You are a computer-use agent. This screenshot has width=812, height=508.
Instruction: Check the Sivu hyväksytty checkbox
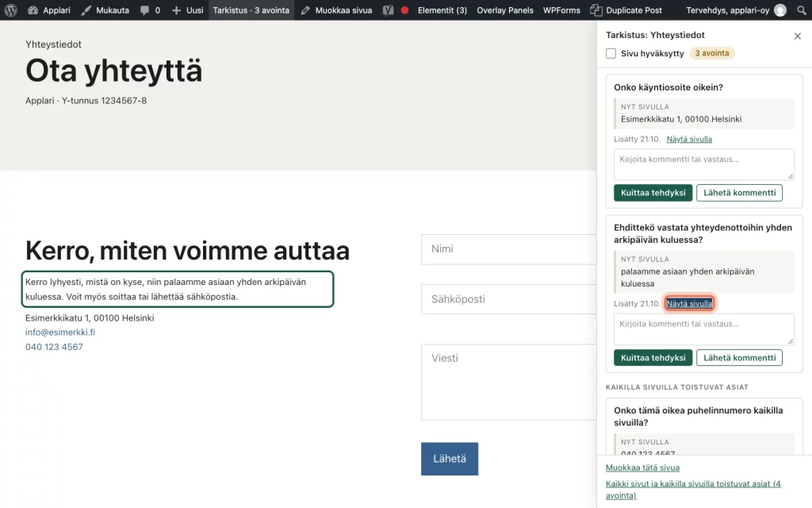point(611,53)
